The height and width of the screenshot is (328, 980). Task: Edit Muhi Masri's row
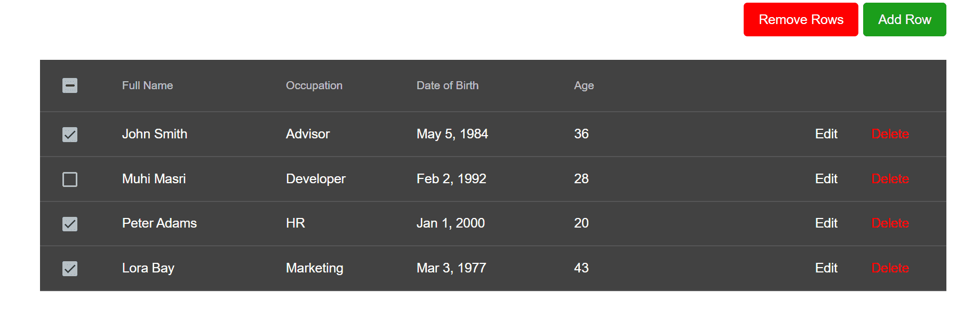click(826, 179)
